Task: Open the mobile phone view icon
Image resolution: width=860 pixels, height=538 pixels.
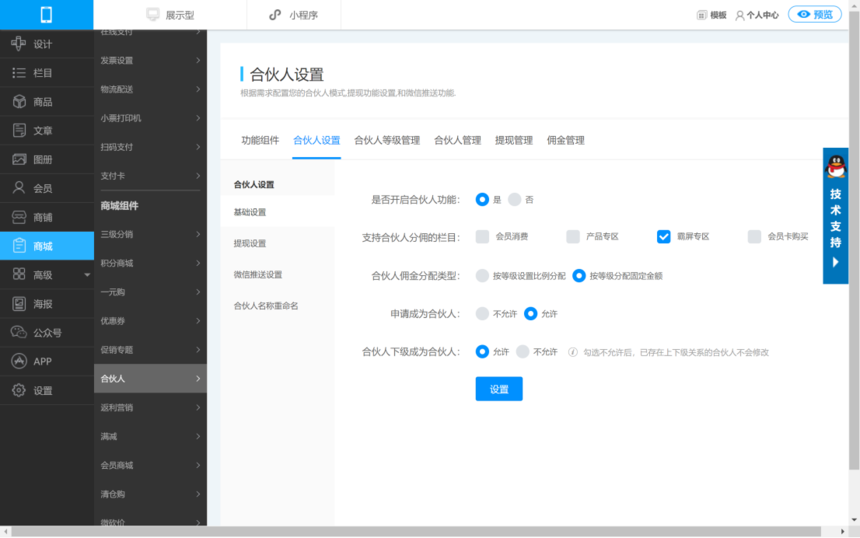Action: [x=46, y=15]
